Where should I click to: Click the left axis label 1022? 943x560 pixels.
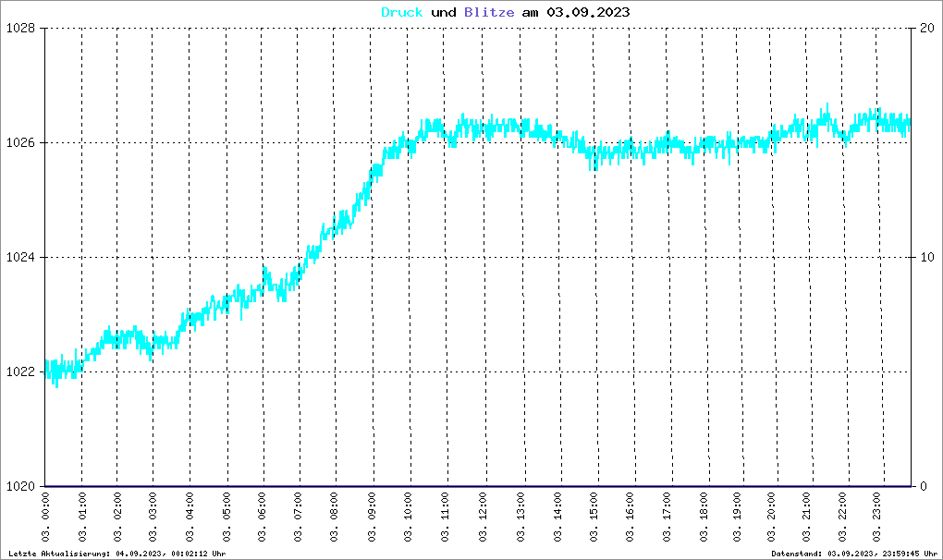20,371
